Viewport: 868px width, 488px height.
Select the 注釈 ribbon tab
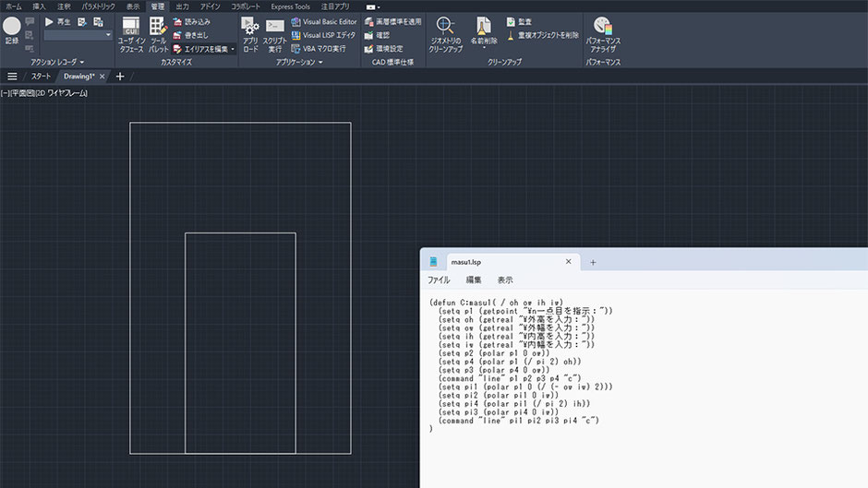tap(64, 6)
